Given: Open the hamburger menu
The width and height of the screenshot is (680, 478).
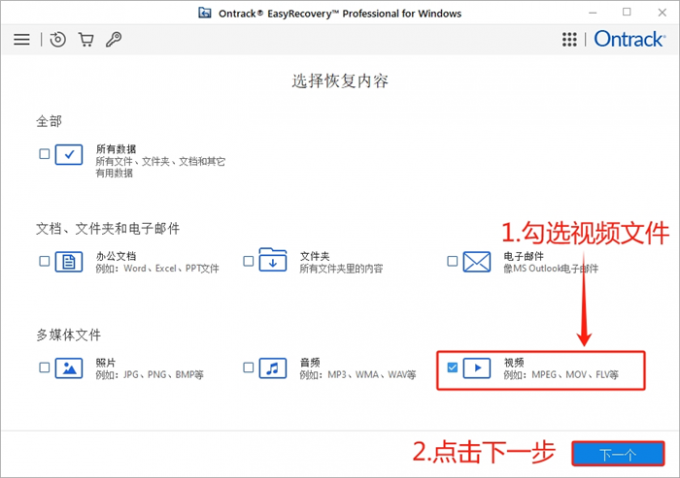Looking at the screenshot, I should [x=22, y=39].
